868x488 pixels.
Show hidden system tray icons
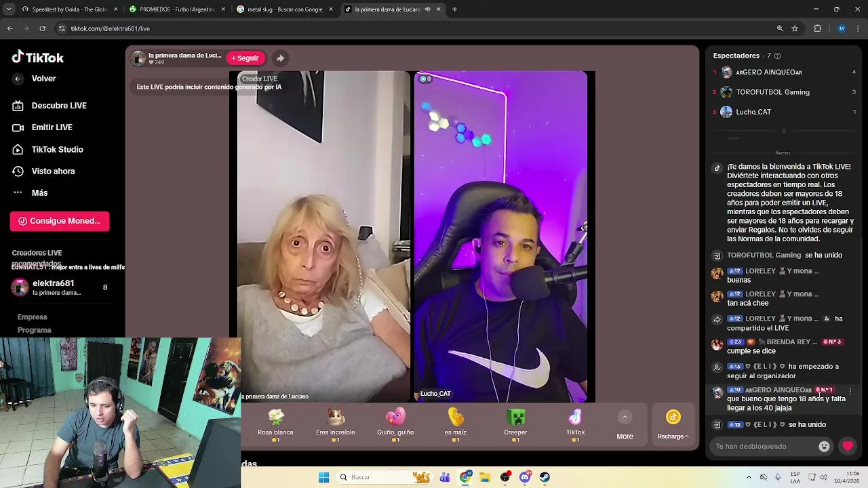[749, 477]
